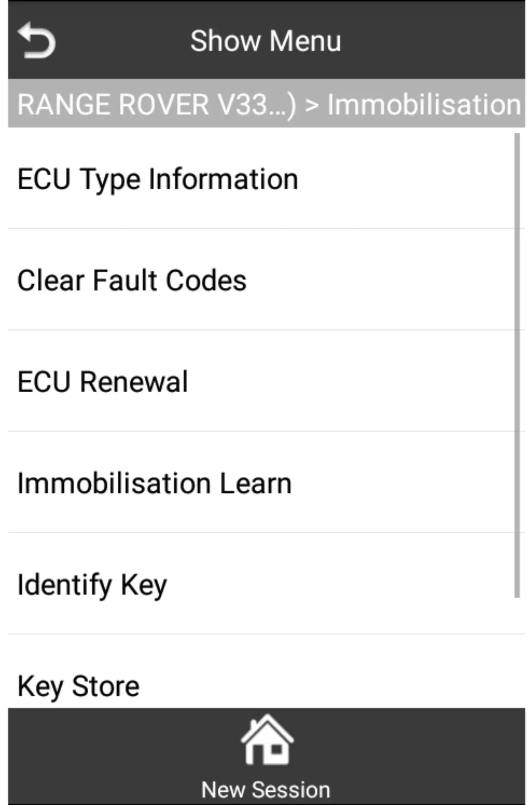
Task: Open the Identify Key function
Action: tap(92, 584)
